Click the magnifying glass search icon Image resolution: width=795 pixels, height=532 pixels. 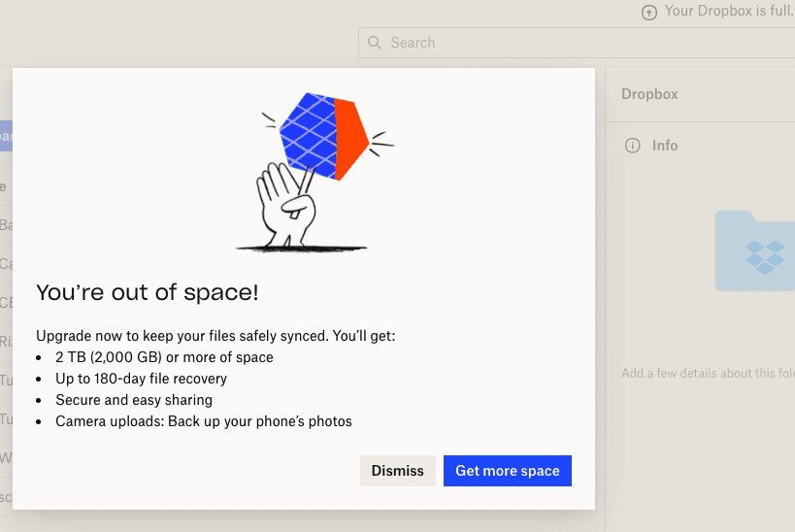pos(375,43)
